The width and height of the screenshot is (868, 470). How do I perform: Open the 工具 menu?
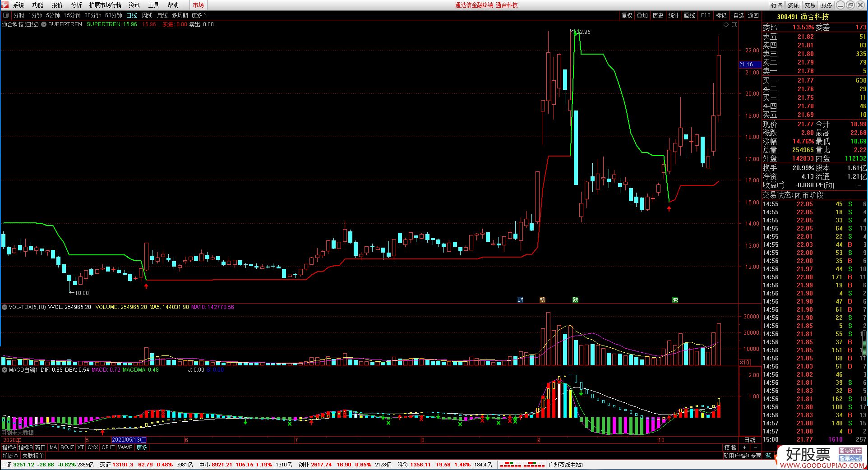pos(153,5)
